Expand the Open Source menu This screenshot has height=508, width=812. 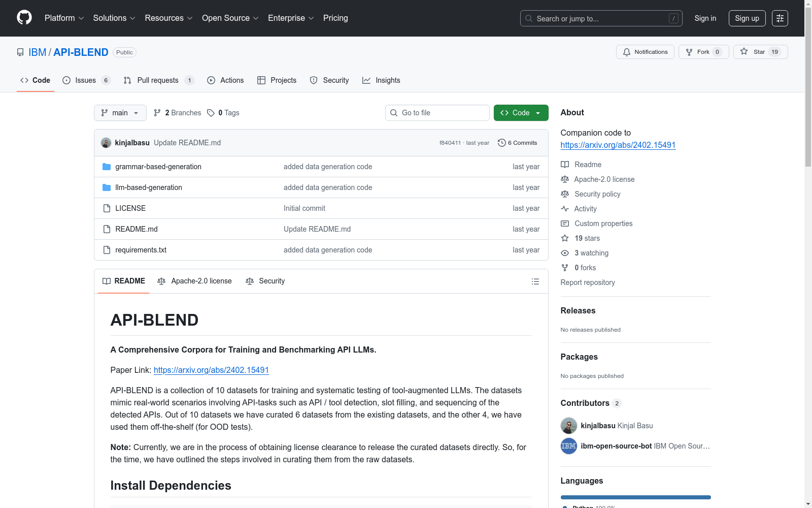click(x=230, y=18)
